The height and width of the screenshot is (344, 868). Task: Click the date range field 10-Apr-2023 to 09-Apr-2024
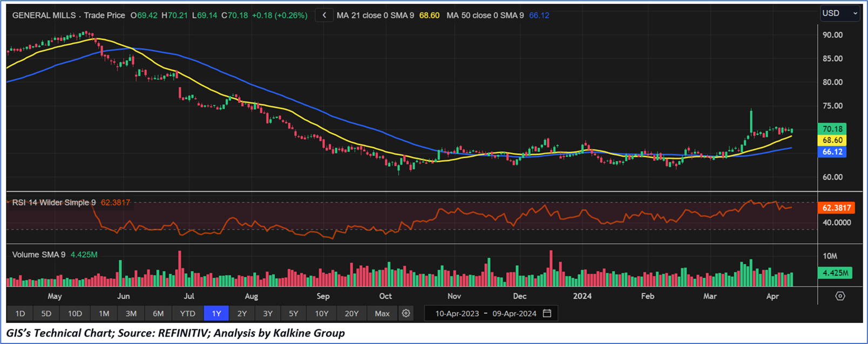tap(492, 313)
